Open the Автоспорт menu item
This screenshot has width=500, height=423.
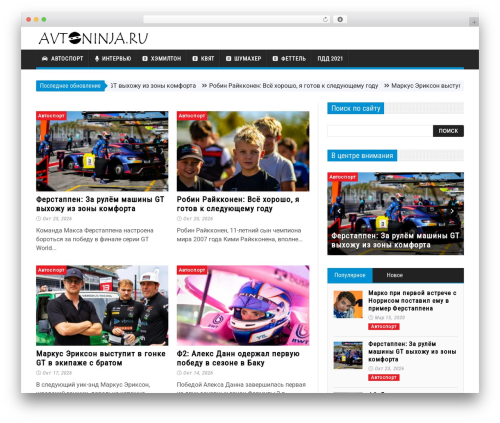[62, 59]
